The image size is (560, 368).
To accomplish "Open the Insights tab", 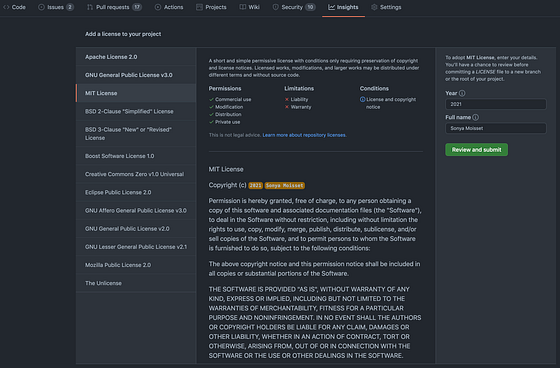I will (343, 7).
